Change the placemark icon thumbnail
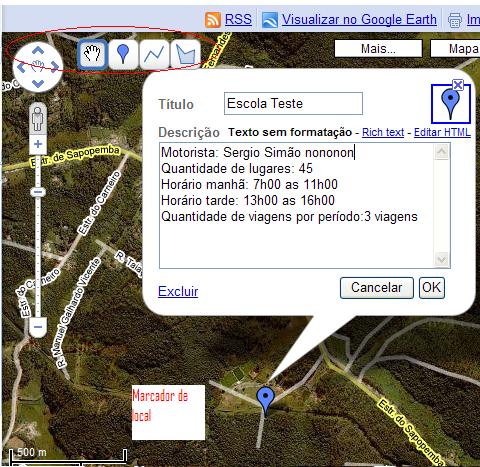This screenshot has height=467, width=480. pyautogui.click(x=450, y=104)
